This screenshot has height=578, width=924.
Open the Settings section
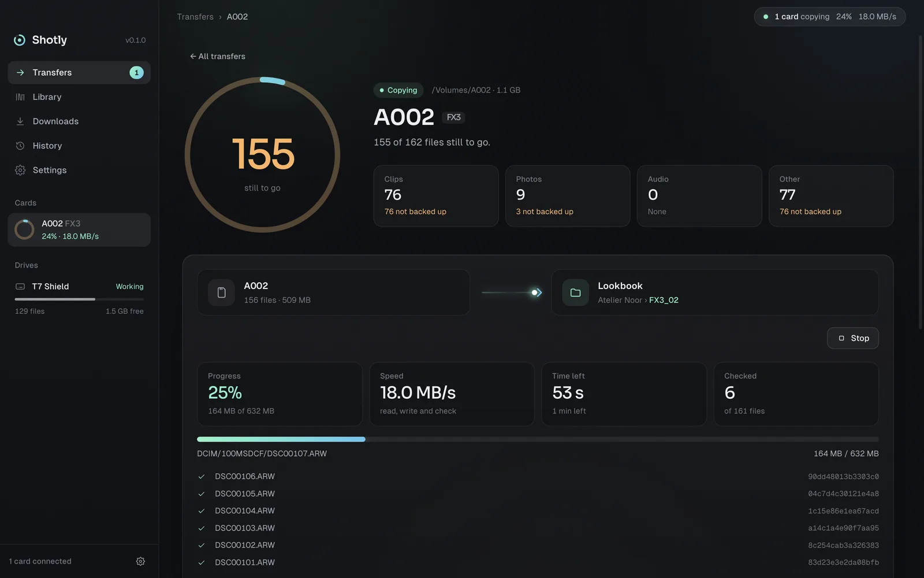click(x=79, y=170)
